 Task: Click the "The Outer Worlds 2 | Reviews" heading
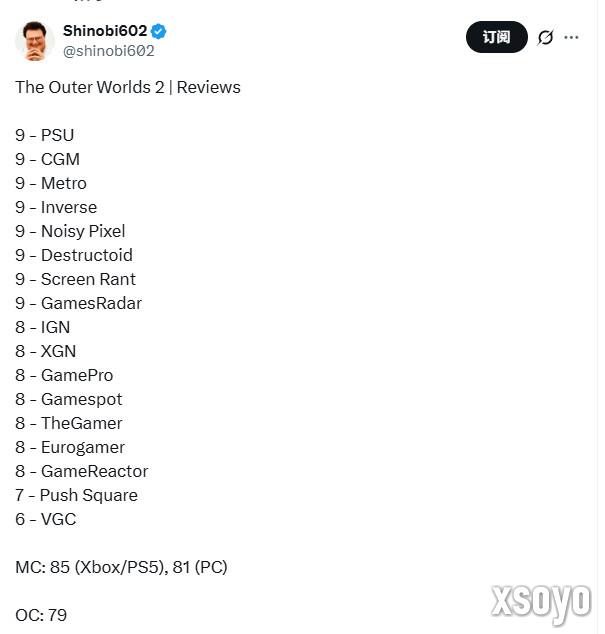click(x=128, y=87)
